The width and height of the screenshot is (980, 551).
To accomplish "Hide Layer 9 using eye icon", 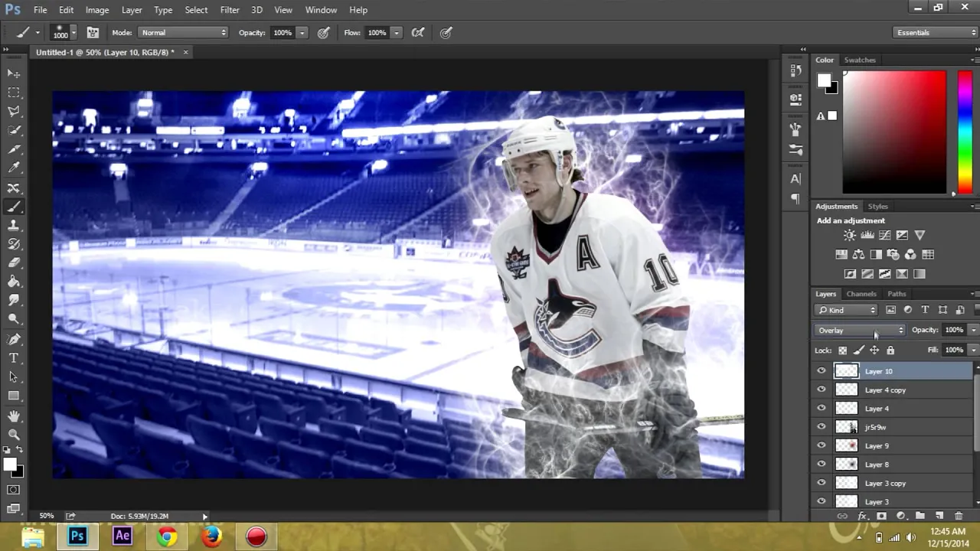I will point(822,445).
